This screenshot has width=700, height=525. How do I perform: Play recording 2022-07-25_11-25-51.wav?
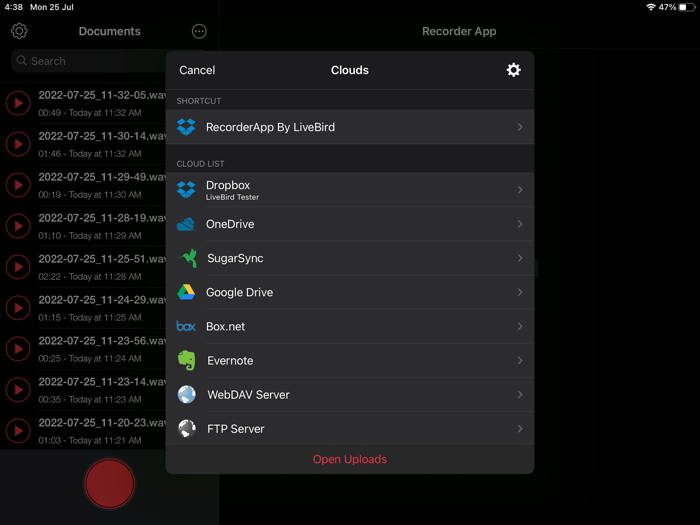click(x=18, y=267)
